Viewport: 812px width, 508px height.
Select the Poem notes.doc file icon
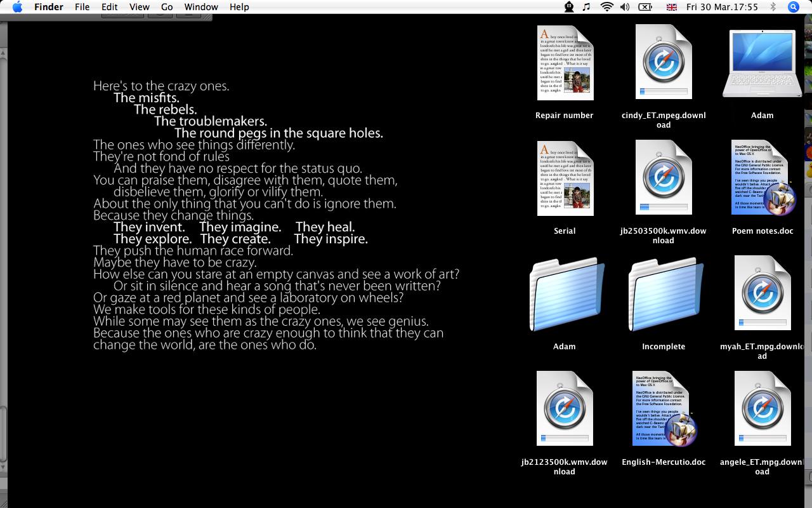point(763,178)
